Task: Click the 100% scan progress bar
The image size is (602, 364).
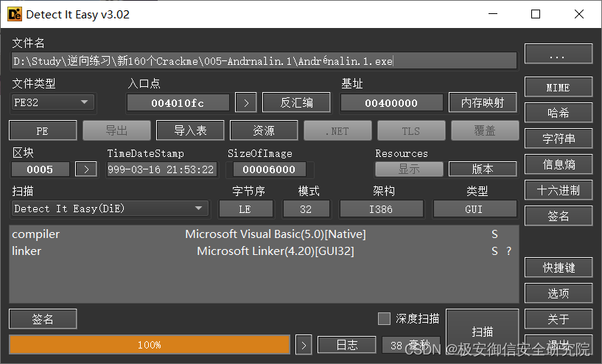Action: click(x=150, y=344)
